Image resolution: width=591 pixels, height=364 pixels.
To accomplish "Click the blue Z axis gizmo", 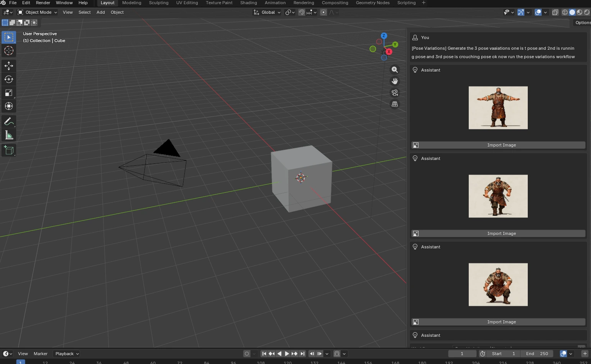I will 384,36.
